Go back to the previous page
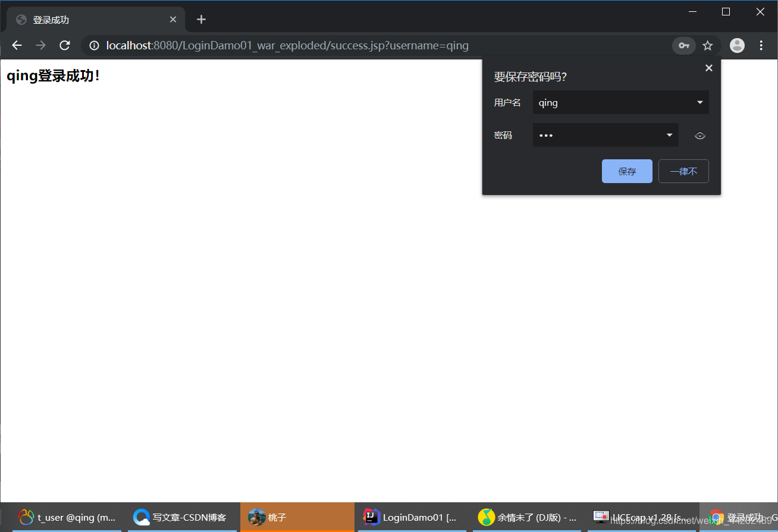This screenshot has width=778, height=532. (17, 45)
